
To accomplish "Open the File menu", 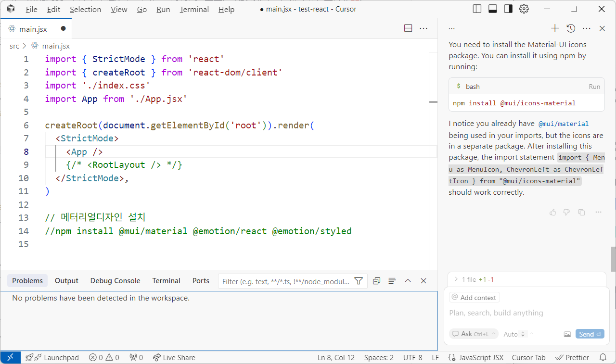I will (31, 10).
